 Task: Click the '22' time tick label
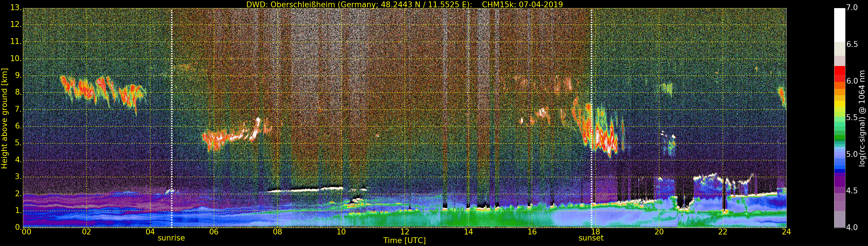pos(723,232)
